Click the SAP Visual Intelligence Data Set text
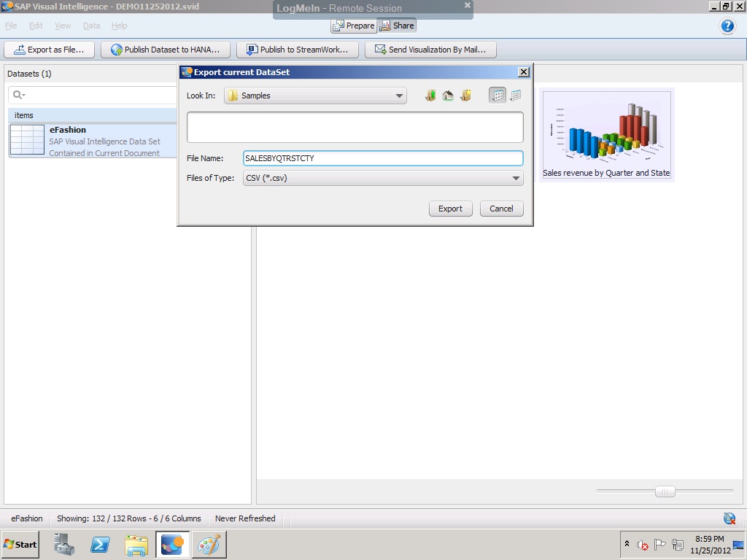The image size is (747, 560). (104, 141)
